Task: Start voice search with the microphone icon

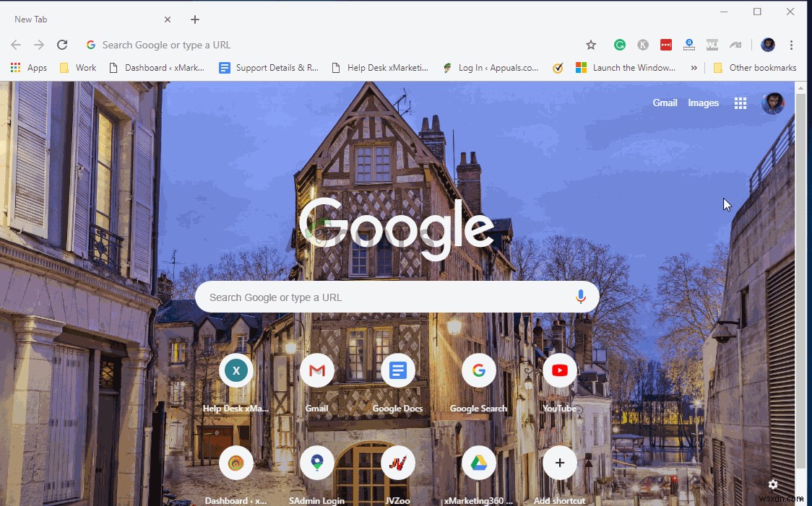Action: click(x=581, y=297)
